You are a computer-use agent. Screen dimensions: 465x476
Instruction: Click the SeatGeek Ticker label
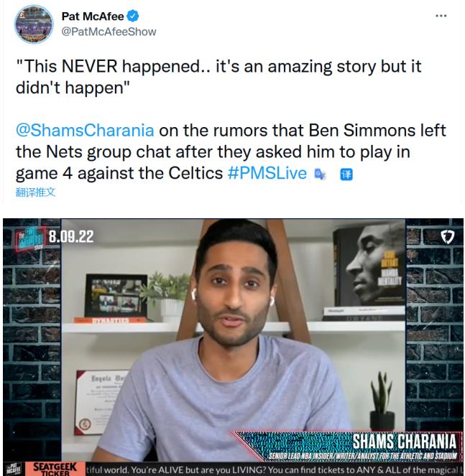tap(55, 469)
